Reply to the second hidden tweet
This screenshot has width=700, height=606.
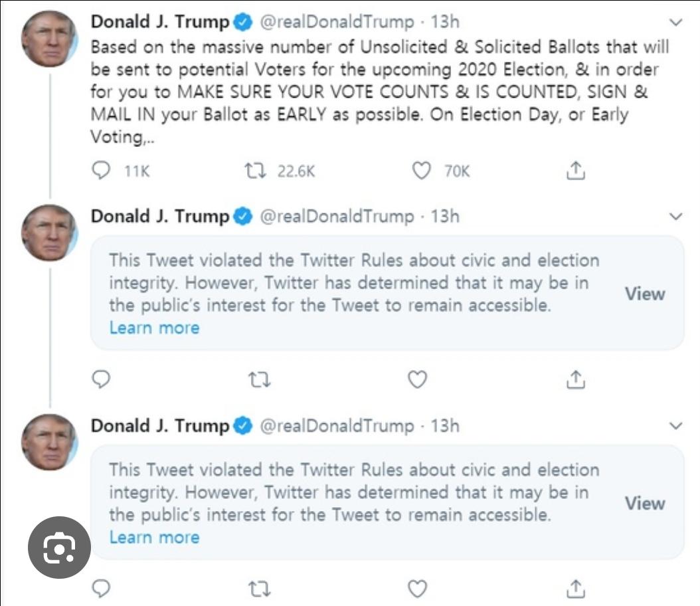[101, 379]
